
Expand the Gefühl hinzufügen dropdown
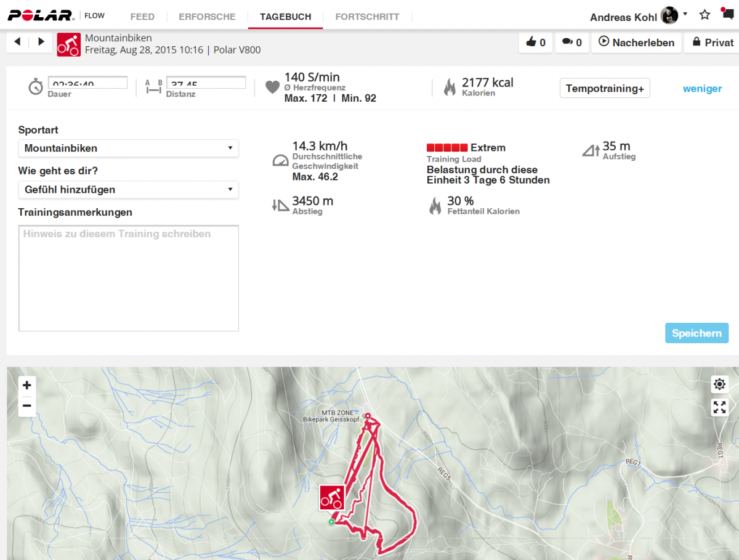[128, 190]
